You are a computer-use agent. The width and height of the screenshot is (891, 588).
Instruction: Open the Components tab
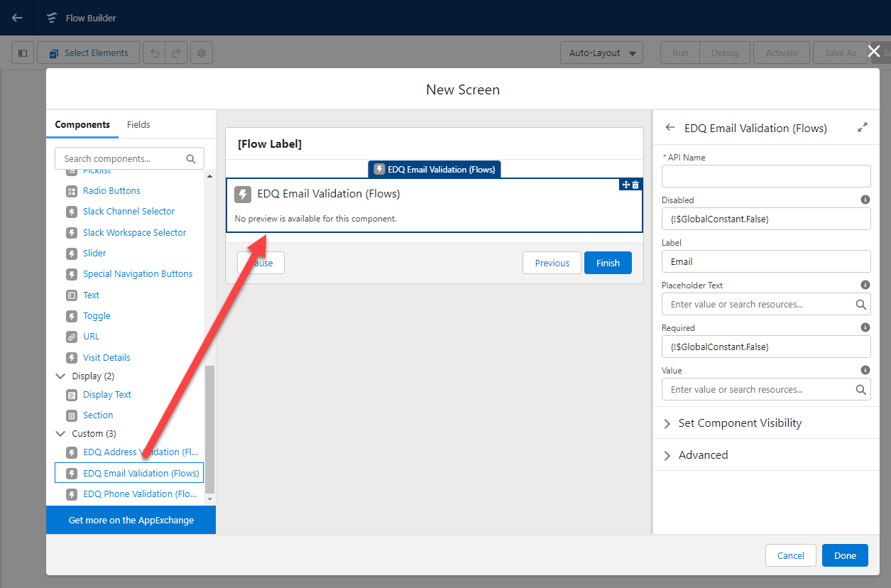click(82, 124)
